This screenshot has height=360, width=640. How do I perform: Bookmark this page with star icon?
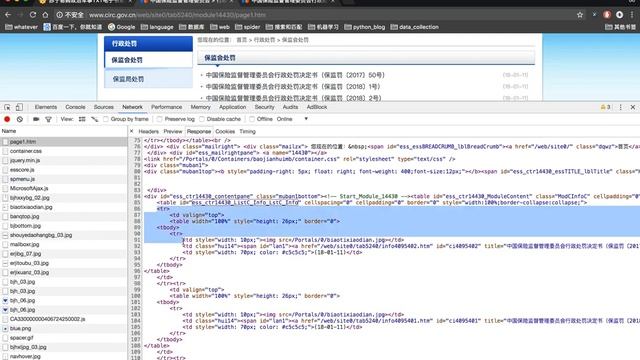(580, 15)
